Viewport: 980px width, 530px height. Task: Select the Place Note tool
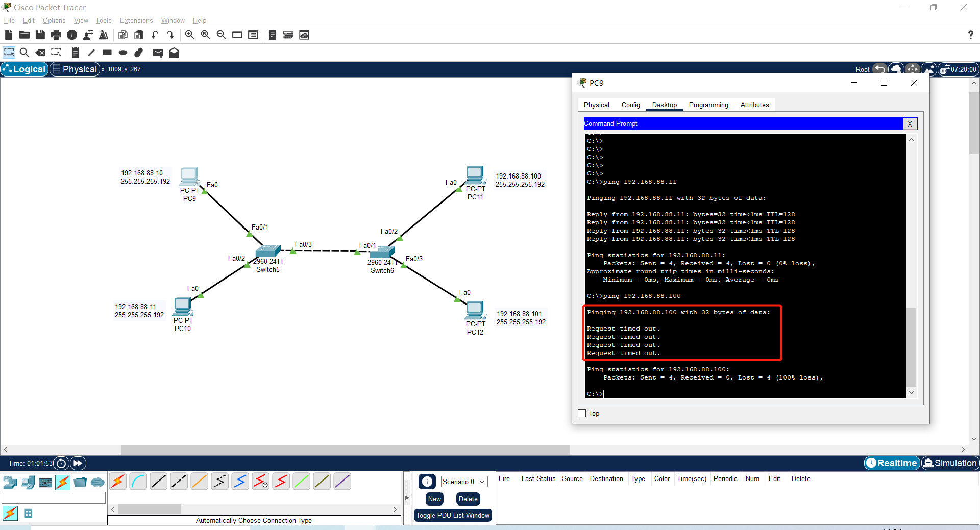(x=75, y=53)
